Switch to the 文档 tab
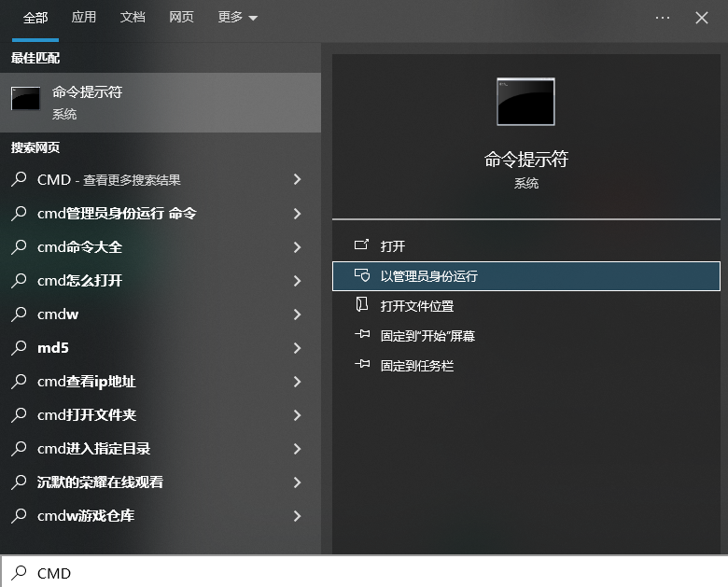The width and height of the screenshot is (728, 587). tap(133, 18)
